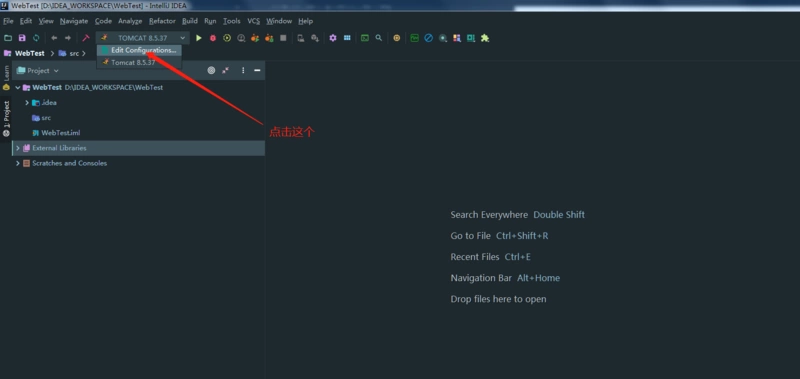Image resolution: width=800 pixels, height=379 pixels.
Task: Expand Scratches and Consoles node
Action: 18,163
